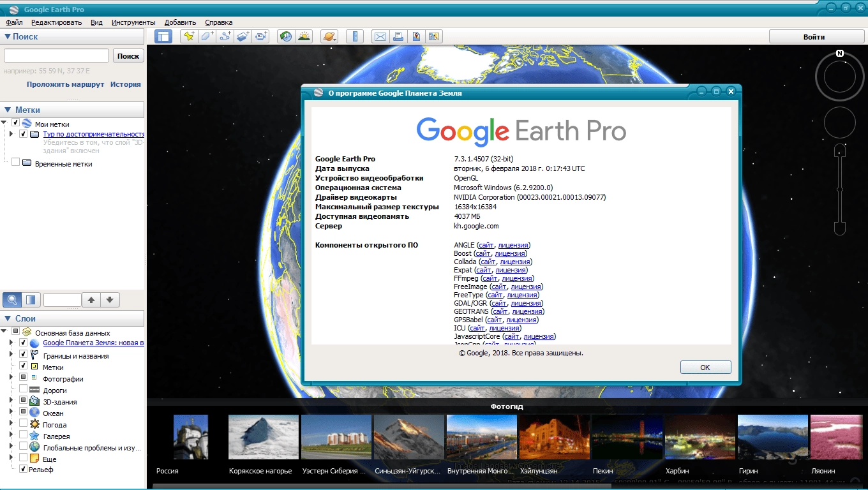The image size is (868, 490).
Task: Expand the 3D-здания layer node
Action: click(x=11, y=401)
